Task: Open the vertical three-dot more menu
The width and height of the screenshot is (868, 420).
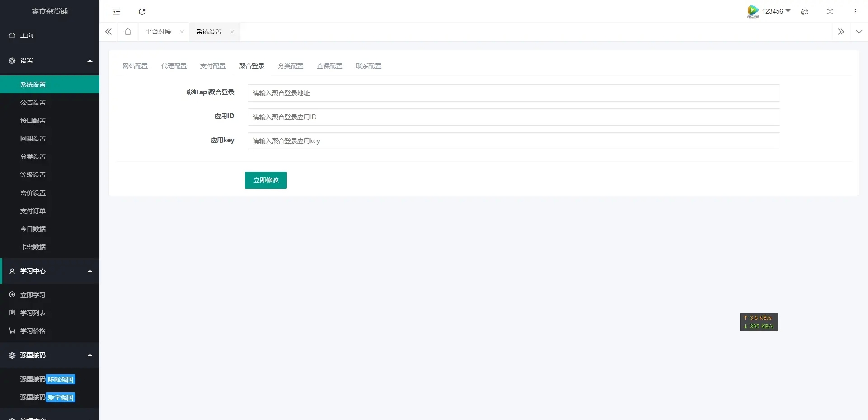Action: pos(855,12)
